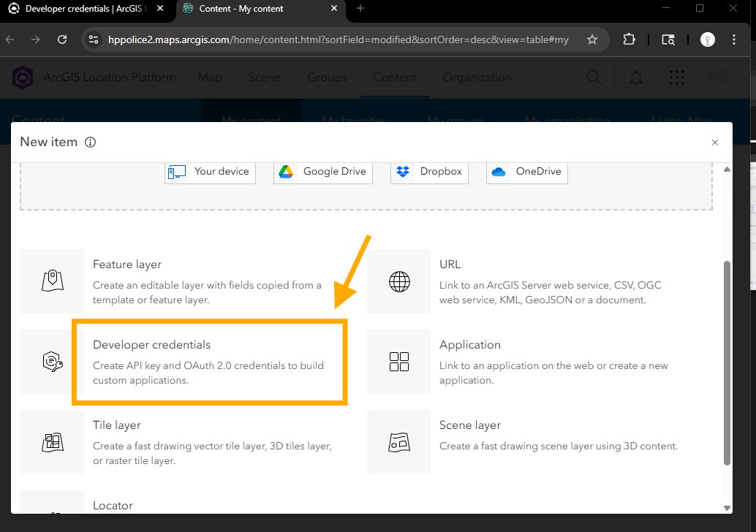
Task: Open ArcGIS notifications bell
Action: coord(636,77)
